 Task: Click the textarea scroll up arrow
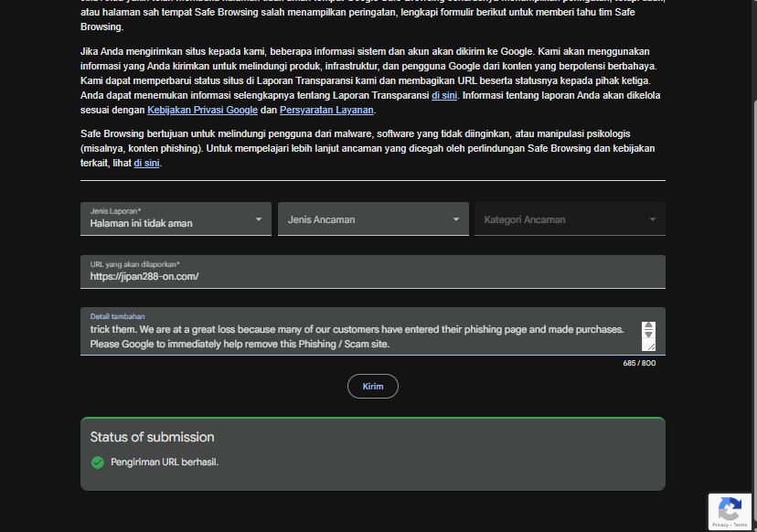[x=648, y=325]
